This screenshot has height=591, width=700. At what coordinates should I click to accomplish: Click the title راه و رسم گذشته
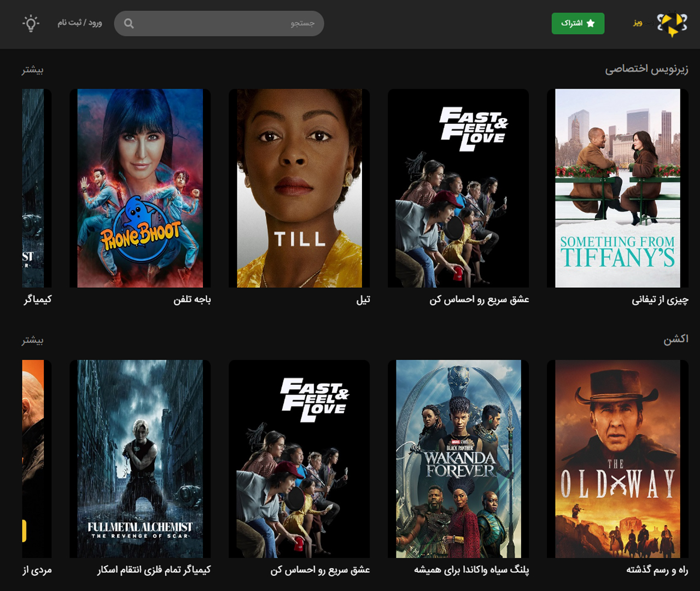click(x=657, y=570)
